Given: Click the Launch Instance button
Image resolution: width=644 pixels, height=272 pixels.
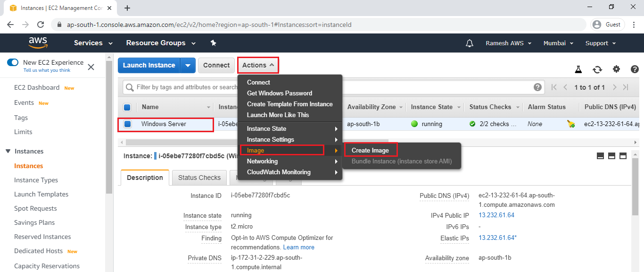Looking at the screenshot, I should point(149,65).
